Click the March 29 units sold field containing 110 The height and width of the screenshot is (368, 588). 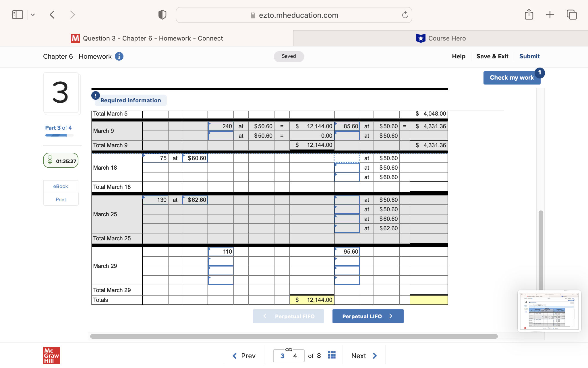click(221, 252)
